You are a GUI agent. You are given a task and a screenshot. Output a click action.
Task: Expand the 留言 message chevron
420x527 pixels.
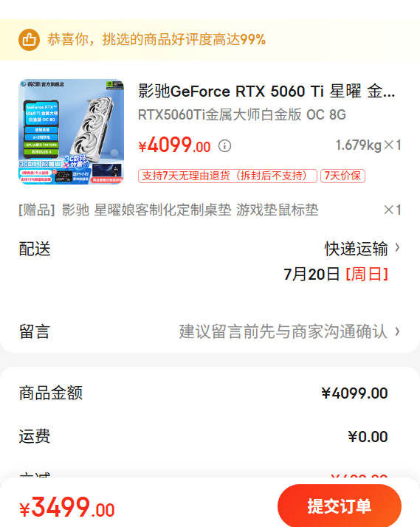398,331
